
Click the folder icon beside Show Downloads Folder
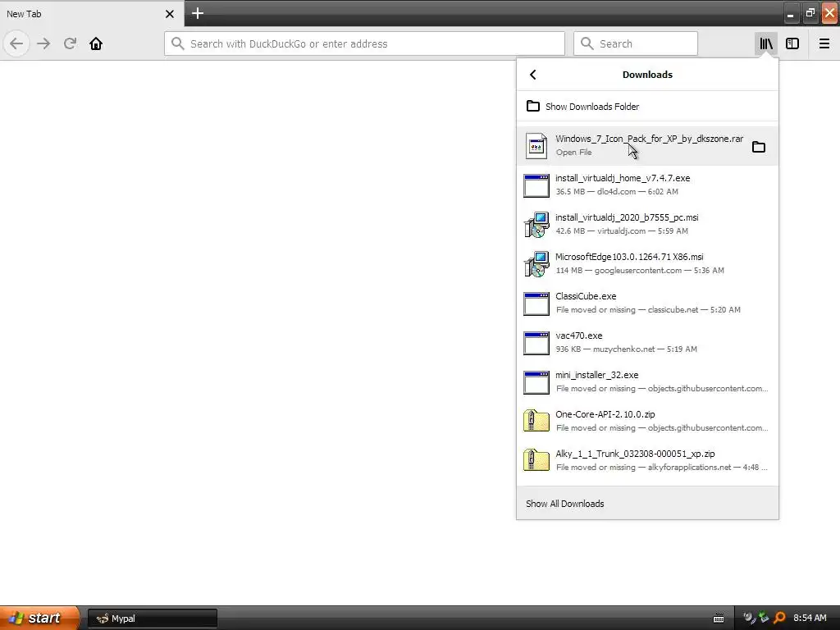(x=533, y=106)
